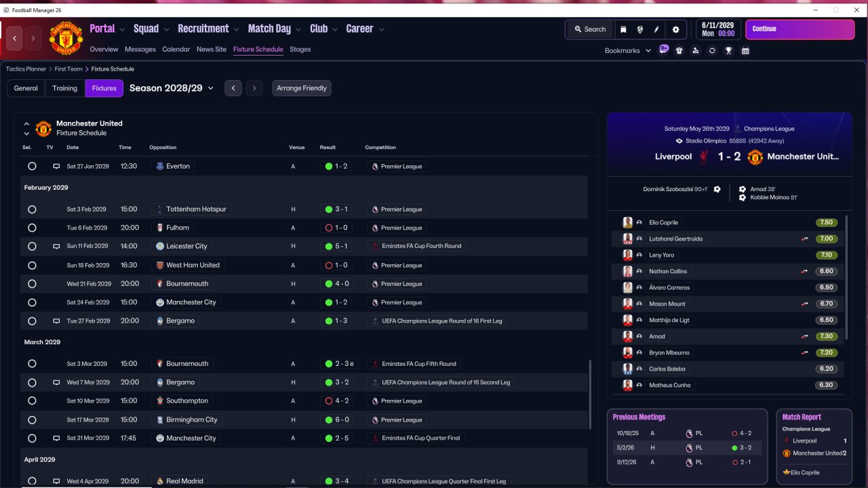Expand the Career menu chevron
The height and width of the screenshot is (488, 868).
pos(381,29)
